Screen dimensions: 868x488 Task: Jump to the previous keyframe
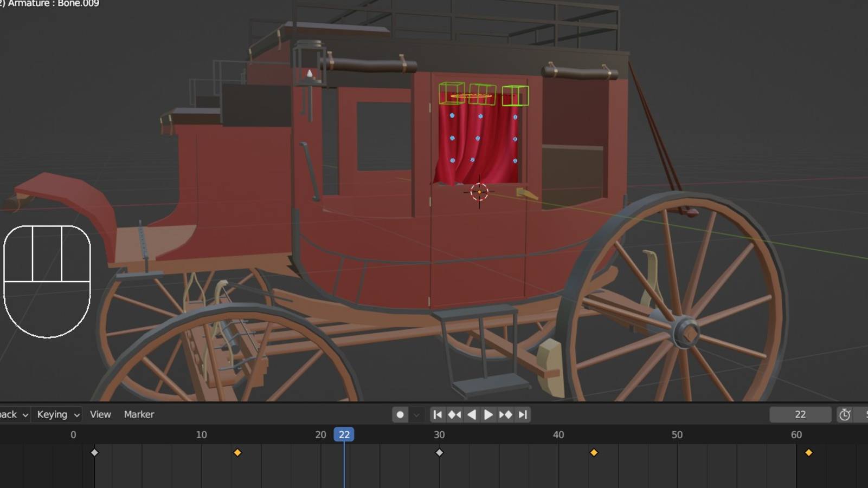tap(454, 414)
